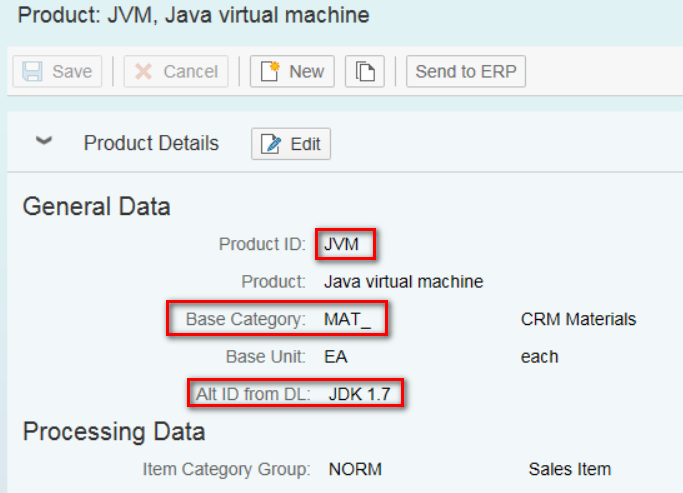Image resolution: width=683 pixels, height=493 pixels.
Task: Select the Base Category value MAT_
Action: [347, 319]
